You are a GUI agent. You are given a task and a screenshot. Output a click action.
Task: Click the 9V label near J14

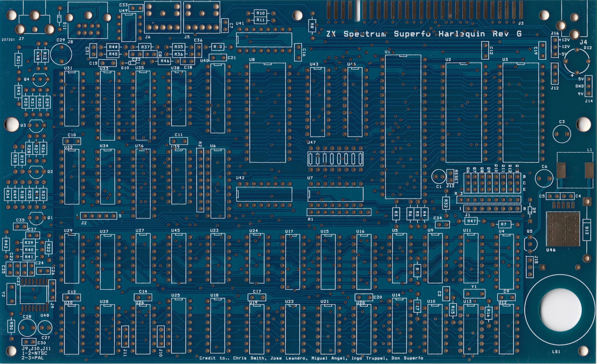581,94
